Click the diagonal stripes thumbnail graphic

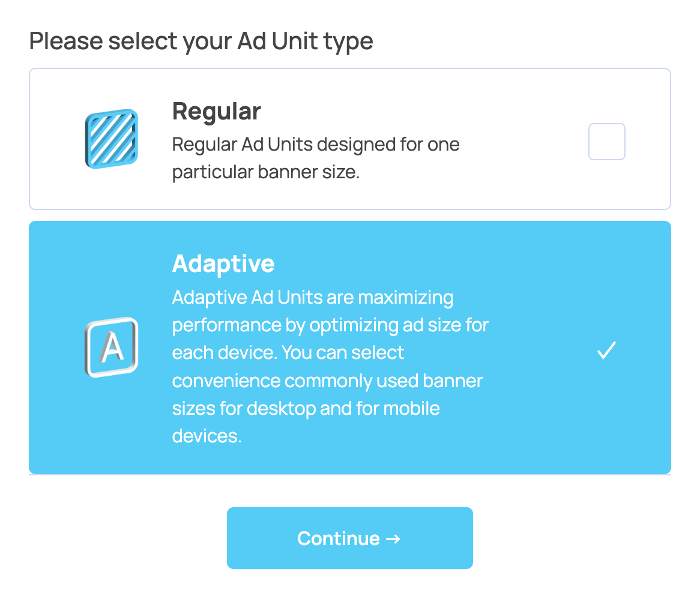click(x=111, y=139)
